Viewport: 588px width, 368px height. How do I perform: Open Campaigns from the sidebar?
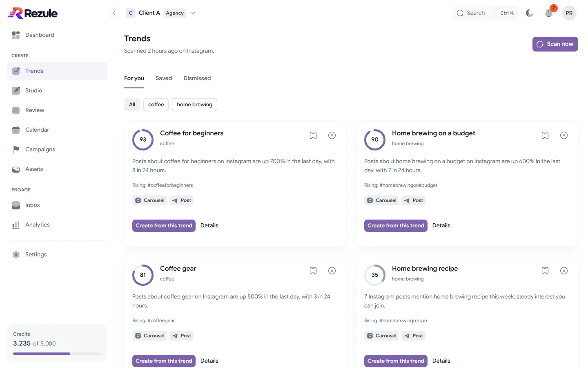click(x=57, y=150)
